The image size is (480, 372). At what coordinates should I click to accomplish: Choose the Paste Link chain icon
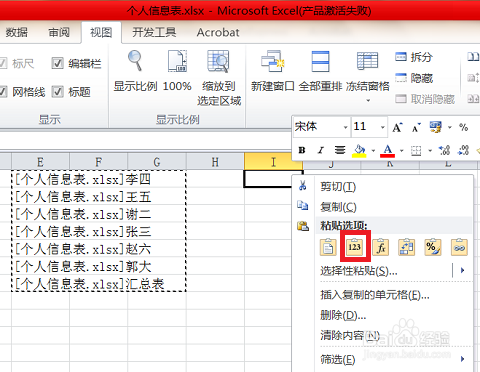(x=459, y=247)
